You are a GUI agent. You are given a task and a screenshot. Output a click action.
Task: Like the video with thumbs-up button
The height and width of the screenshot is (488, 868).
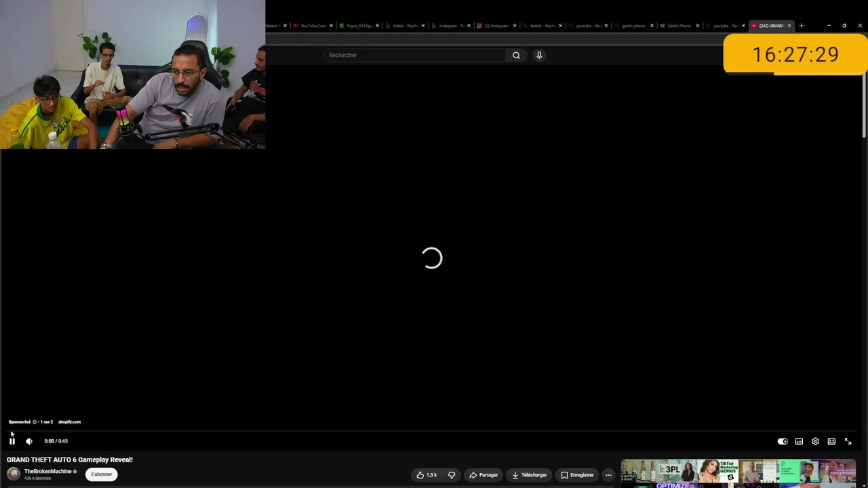(427, 475)
